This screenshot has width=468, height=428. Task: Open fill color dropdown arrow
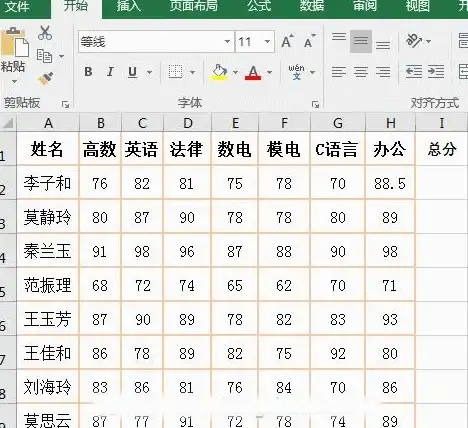[235, 72]
